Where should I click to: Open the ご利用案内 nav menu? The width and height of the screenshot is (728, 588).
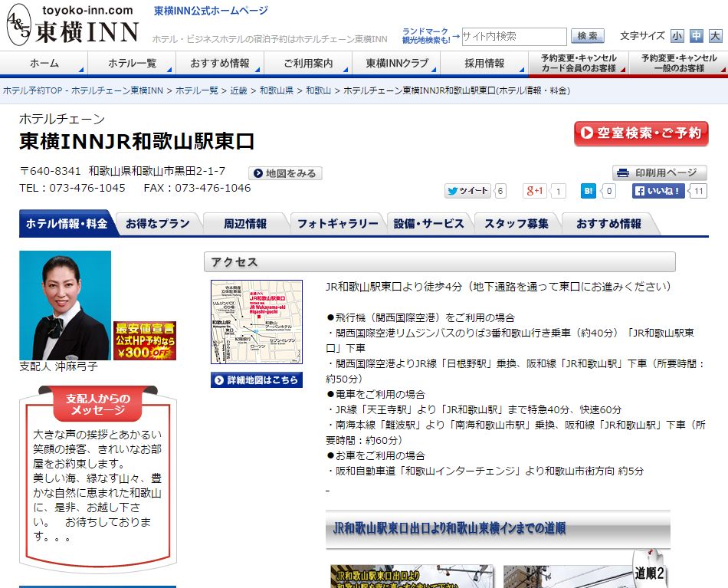pyautogui.click(x=308, y=63)
